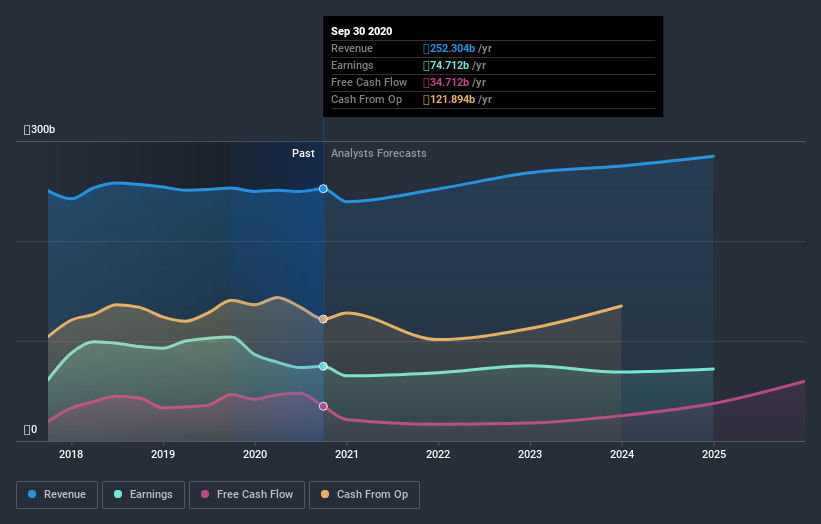The width and height of the screenshot is (821, 524).
Task: Click the 2025 x-axis label
Action: 714,454
